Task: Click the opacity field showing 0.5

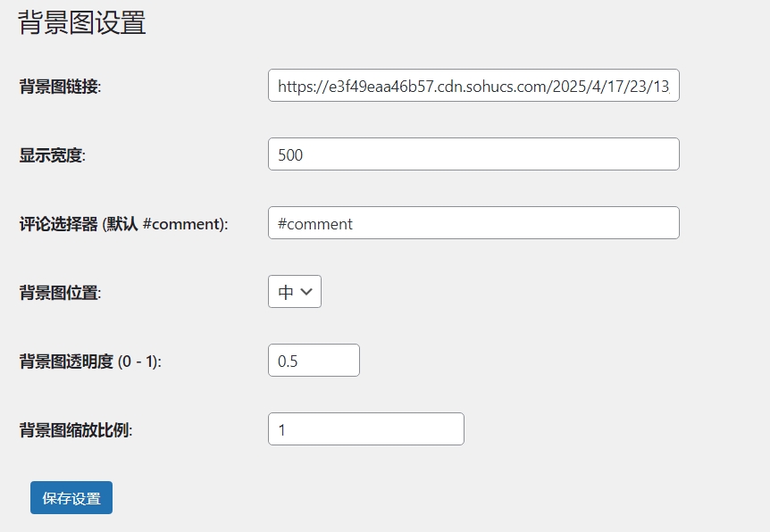Action: [x=313, y=360]
